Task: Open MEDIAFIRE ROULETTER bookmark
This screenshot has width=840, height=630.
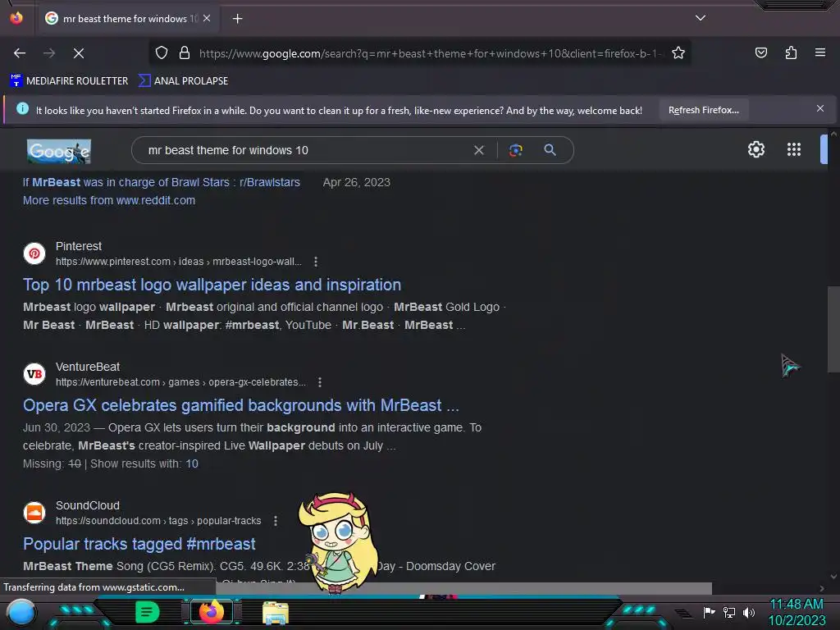Action: click(x=69, y=81)
